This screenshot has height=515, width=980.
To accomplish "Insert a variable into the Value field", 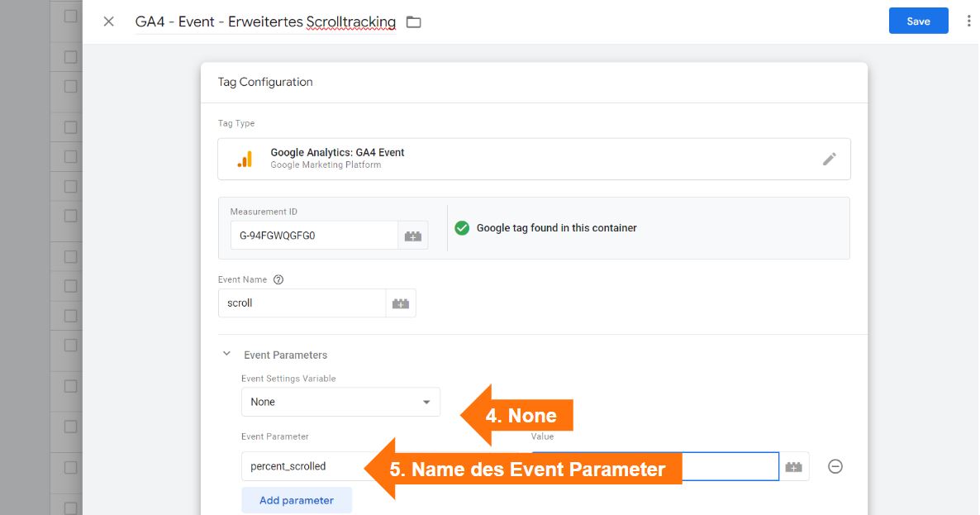I will 794,466.
